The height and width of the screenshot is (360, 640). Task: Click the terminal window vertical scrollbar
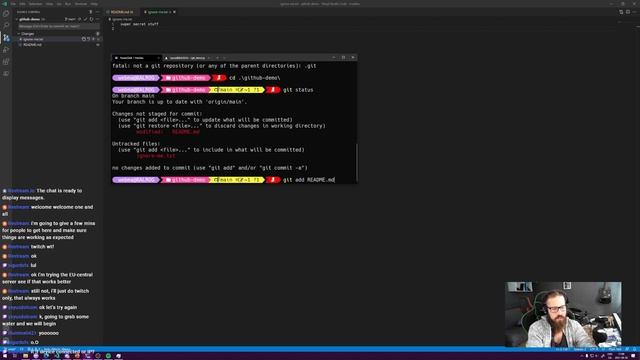[357, 163]
